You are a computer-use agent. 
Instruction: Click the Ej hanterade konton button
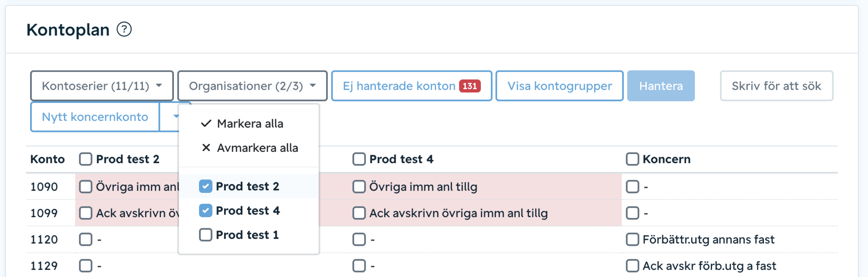[x=399, y=86]
